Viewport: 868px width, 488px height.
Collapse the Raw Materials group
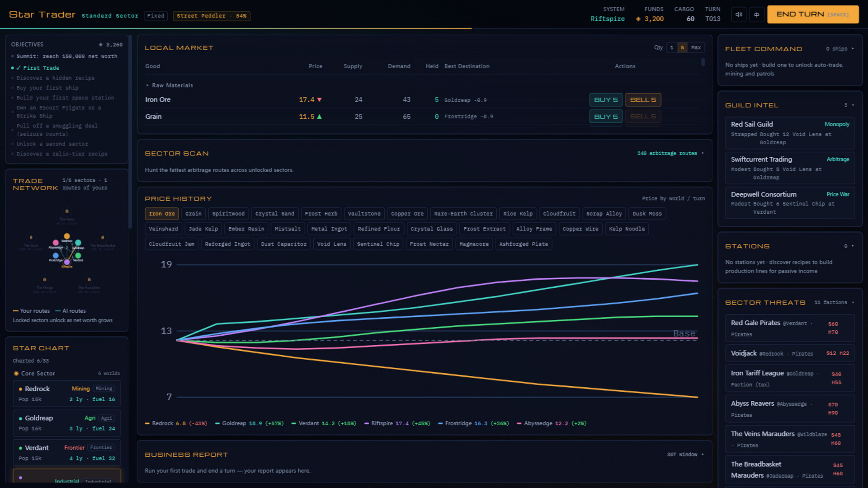[x=169, y=85]
